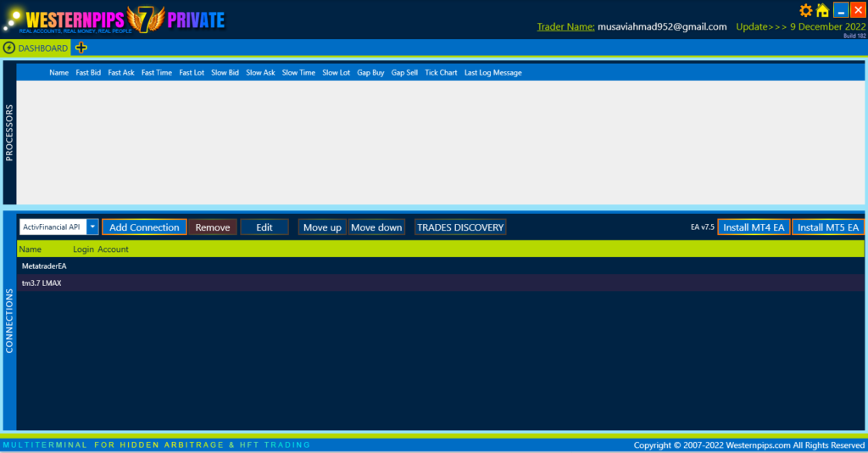This screenshot has height=453, width=868.
Task: Click the Slow Bid column header
Action: tap(225, 73)
